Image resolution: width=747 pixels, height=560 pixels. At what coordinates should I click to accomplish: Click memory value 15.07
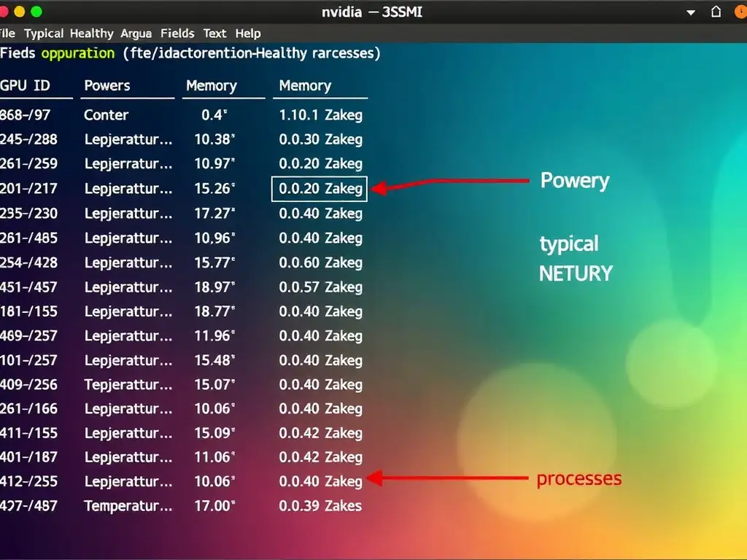(x=215, y=385)
